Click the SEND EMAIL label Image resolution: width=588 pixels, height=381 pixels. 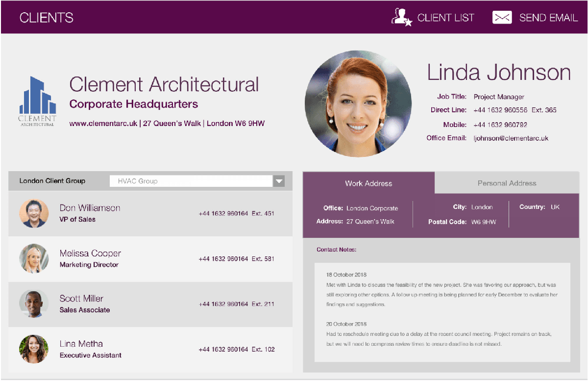549,18
